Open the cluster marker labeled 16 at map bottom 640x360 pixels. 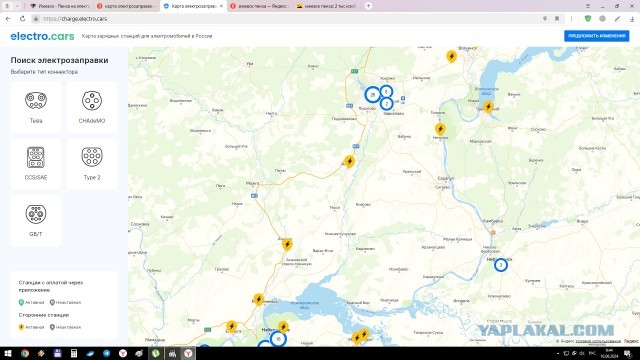click(x=278, y=339)
